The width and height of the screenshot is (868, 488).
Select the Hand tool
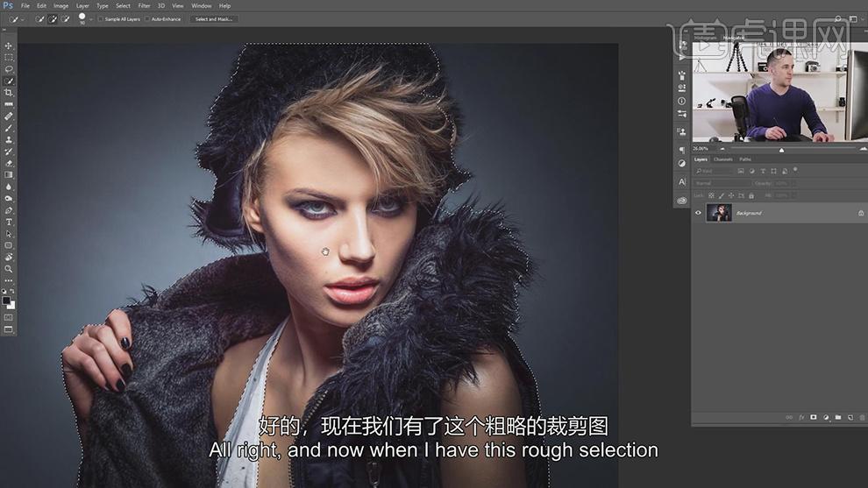click(8, 258)
